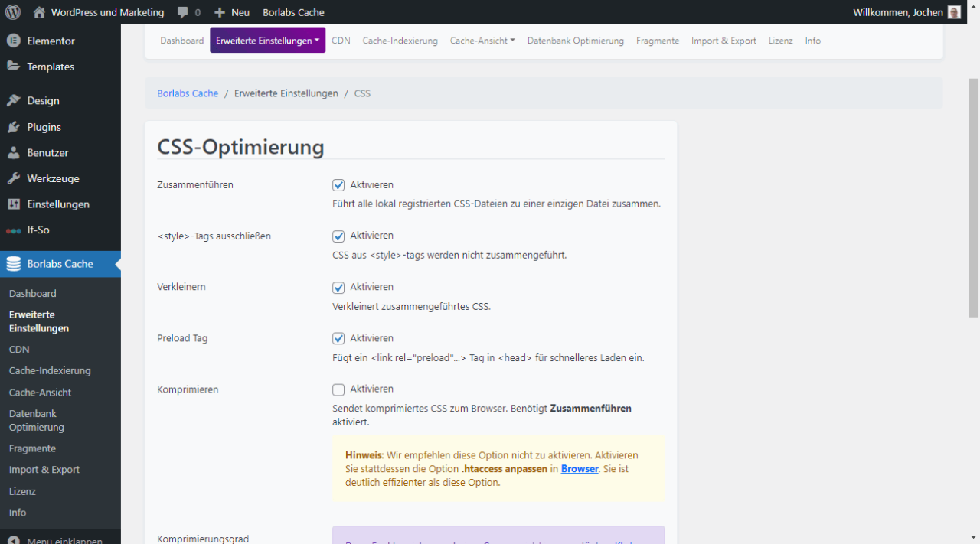Follow the Borlabs Cache breadcrumb link
The height and width of the screenshot is (544, 980).
pos(188,93)
